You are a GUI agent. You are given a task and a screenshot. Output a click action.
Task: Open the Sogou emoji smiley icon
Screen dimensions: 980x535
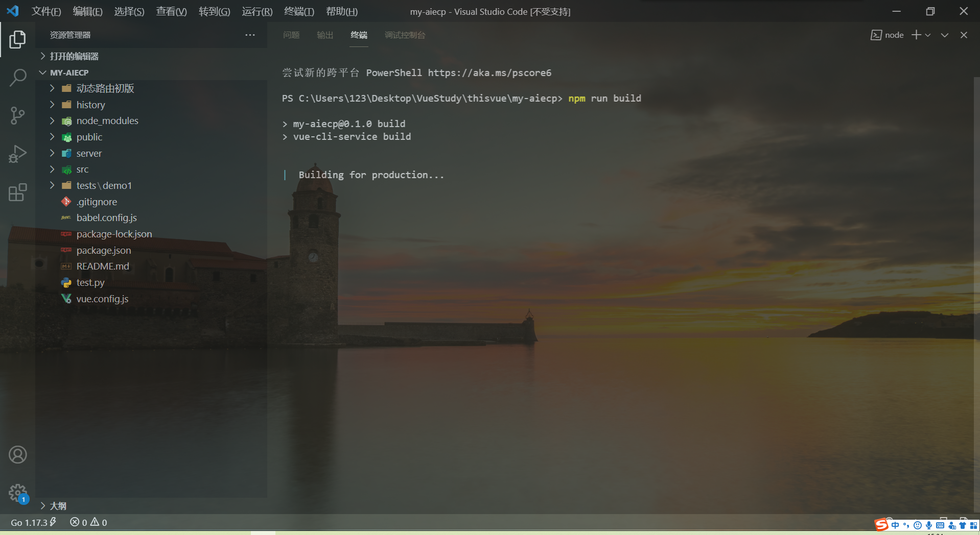point(918,525)
